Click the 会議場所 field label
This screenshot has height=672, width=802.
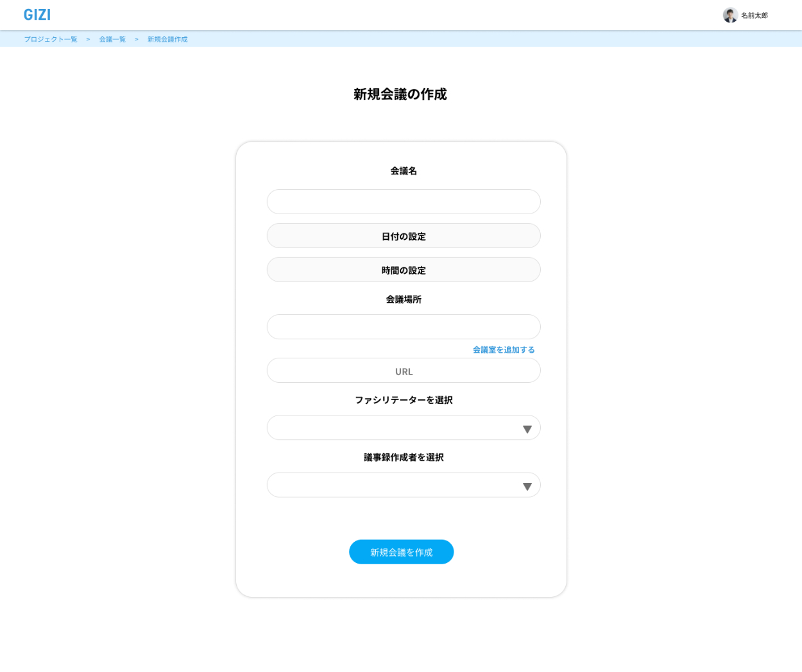[x=404, y=299]
